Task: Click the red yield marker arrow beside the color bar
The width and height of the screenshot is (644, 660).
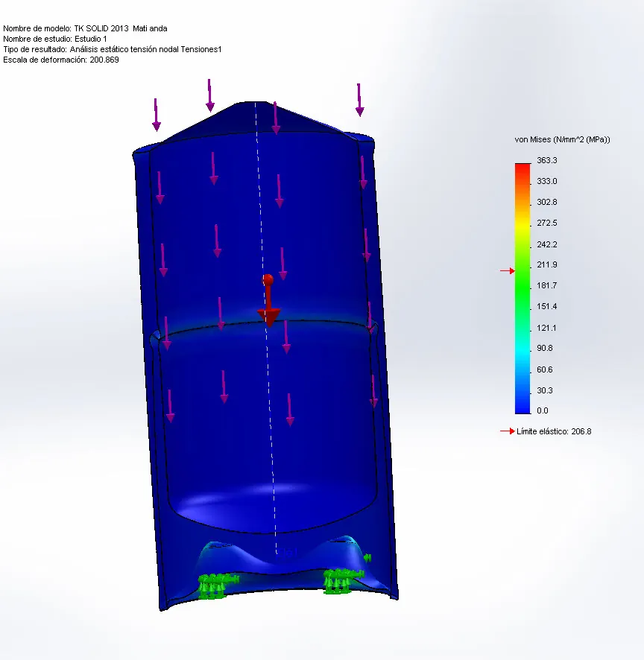Action: pyautogui.click(x=508, y=270)
